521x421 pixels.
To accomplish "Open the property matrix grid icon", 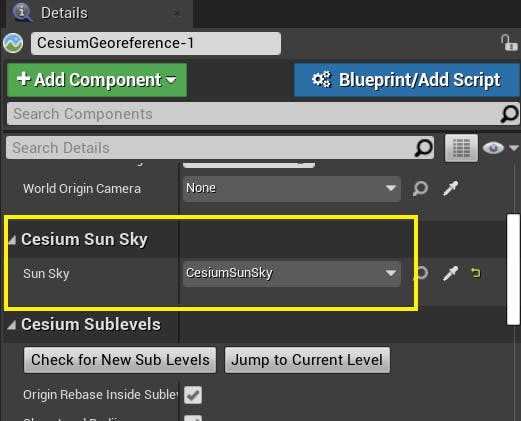I will coord(461,148).
